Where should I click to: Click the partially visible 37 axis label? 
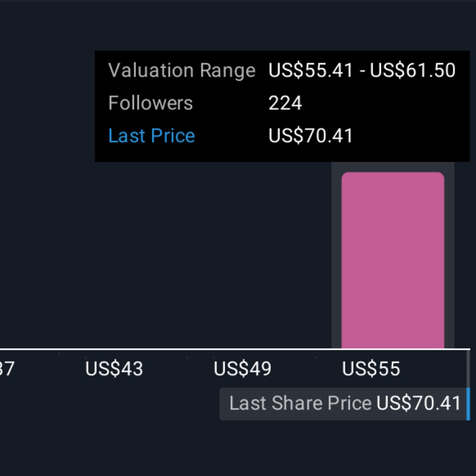[7, 369]
